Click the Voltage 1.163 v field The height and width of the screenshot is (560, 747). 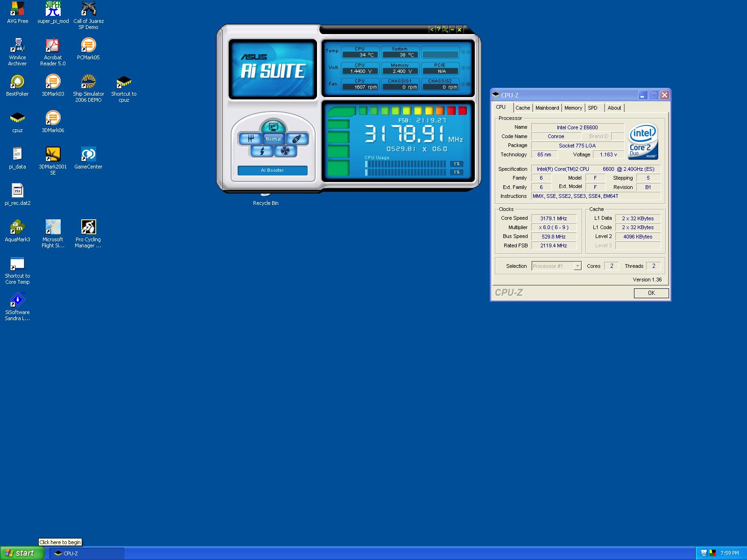pos(608,154)
